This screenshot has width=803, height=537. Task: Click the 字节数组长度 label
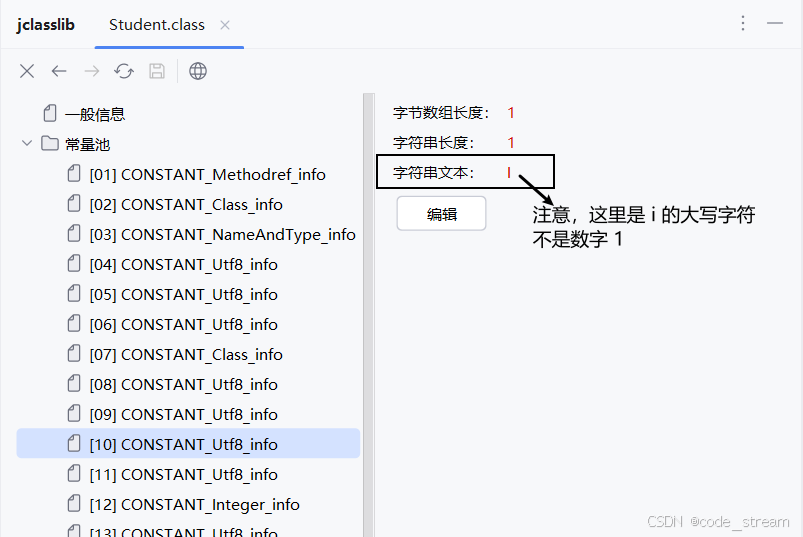coord(441,113)
